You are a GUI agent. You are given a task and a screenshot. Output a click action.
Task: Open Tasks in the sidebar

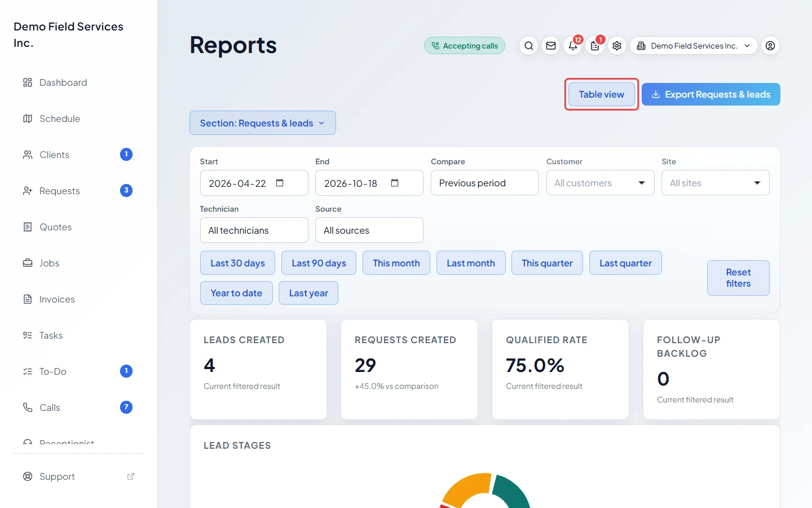[x=78, y=335]
